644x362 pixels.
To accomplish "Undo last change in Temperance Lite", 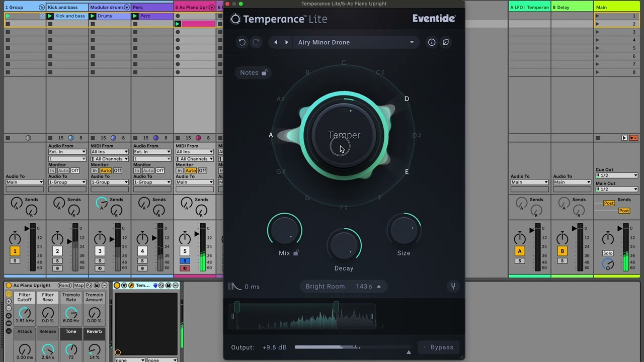I will pos(242,42).
